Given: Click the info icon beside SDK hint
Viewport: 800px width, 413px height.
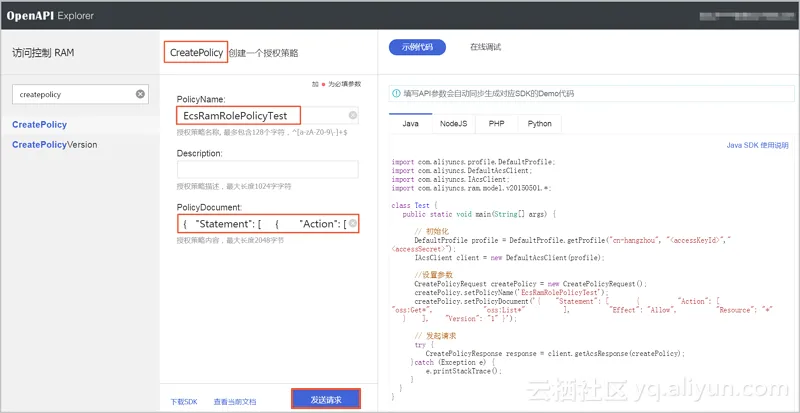Looking at the screenshot, I should (396, 93).
